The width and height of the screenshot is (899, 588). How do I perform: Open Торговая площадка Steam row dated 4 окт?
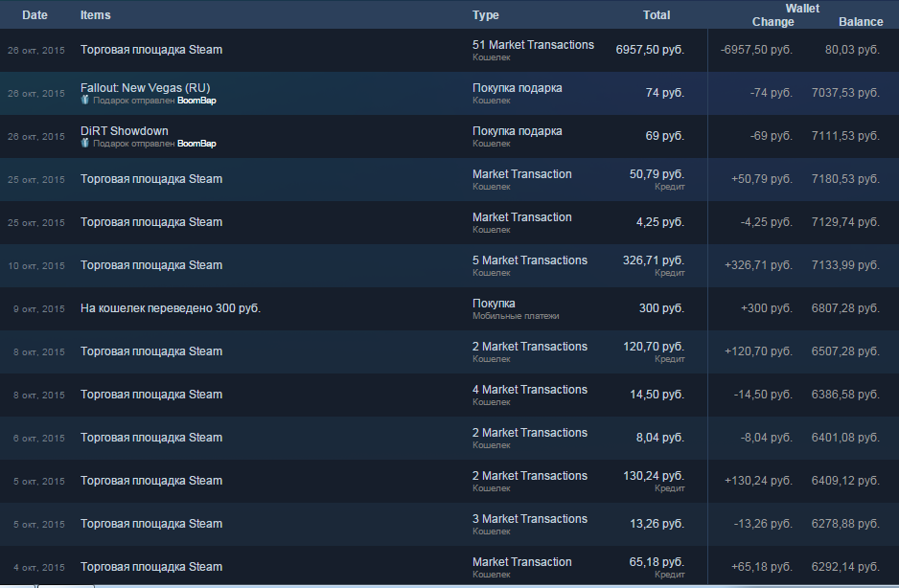coord(151,567)
